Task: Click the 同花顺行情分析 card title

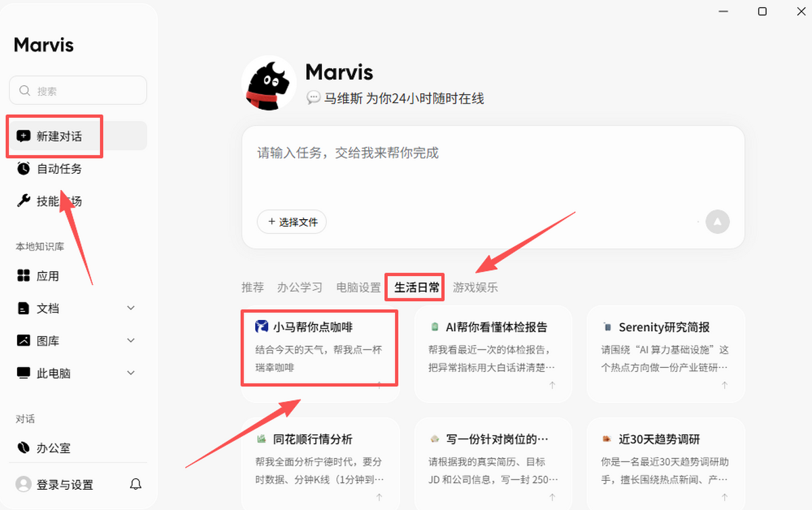Action: pos(313,439)
